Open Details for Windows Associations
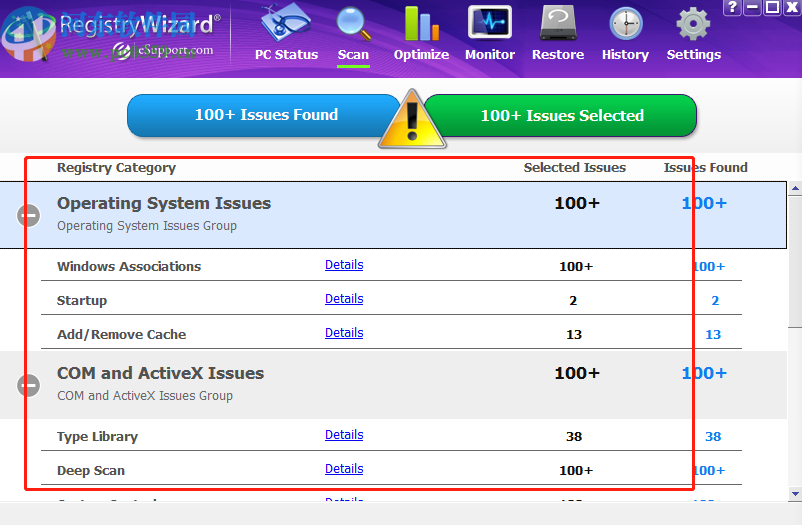The width and height of the screenshot is (802, 525). coord(344,265)
